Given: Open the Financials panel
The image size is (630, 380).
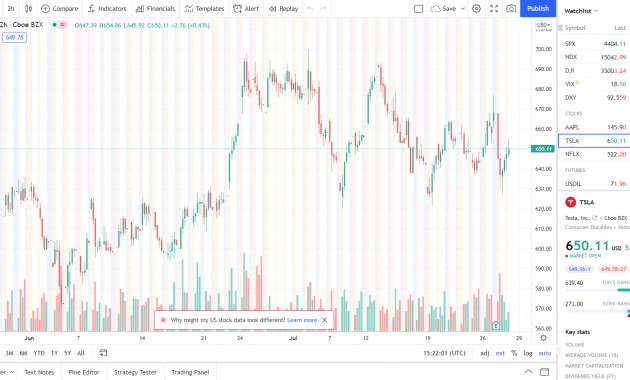Looking at the screenshot, I should 155,8.
